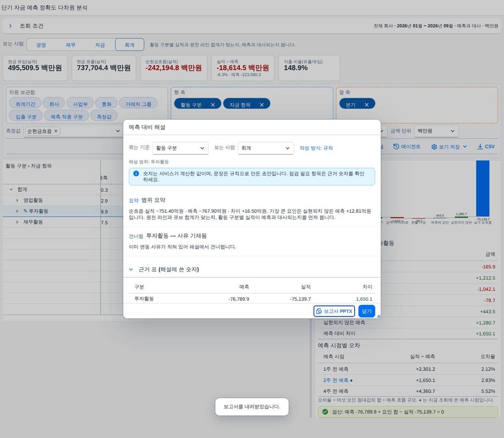Switch to the 자금 viewer tab
504x438 pixels.
[x=100, y=45]
